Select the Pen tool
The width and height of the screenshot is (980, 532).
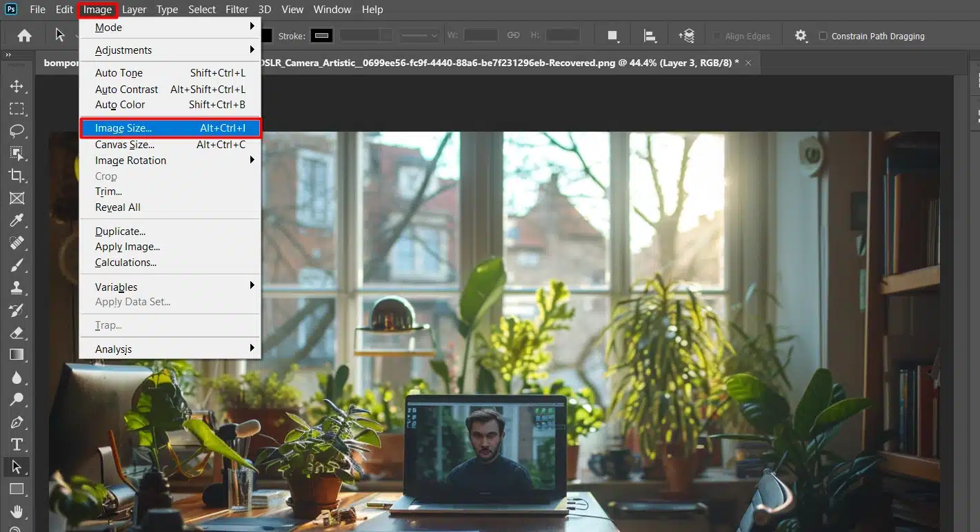point(17,422)
